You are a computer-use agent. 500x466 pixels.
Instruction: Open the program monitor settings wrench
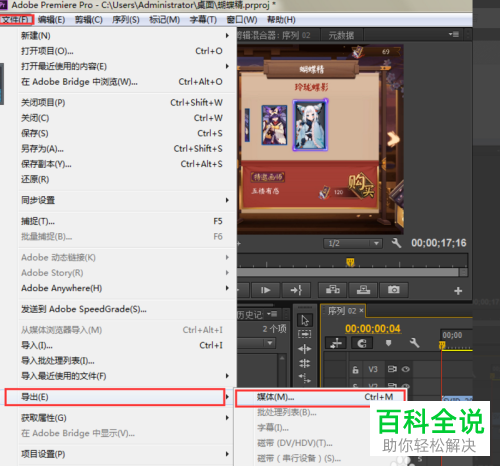tap(396, 243)
